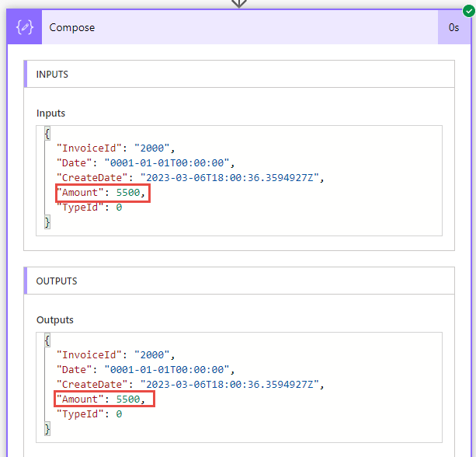The height and width of the screenshot is (457, 476).
Task: Click the green success checkmark badge
Action: point(469,11)
